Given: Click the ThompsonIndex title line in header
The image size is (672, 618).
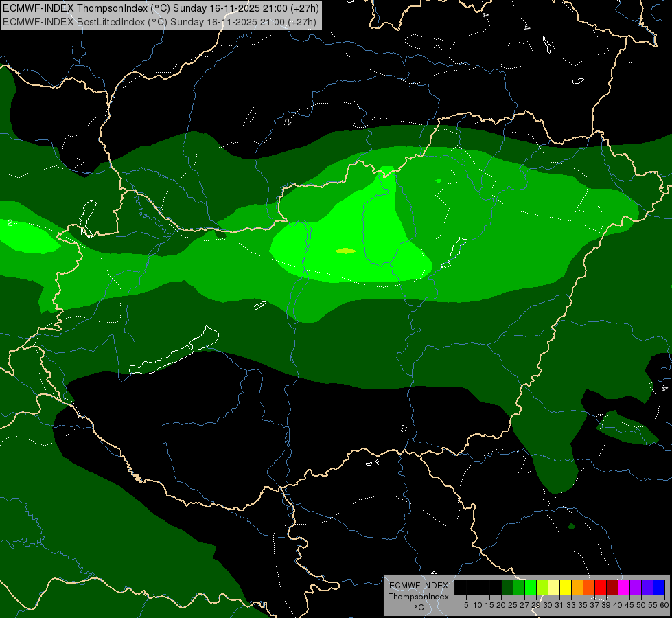Looking at the screenshot, I should click(x=161, y=8).
